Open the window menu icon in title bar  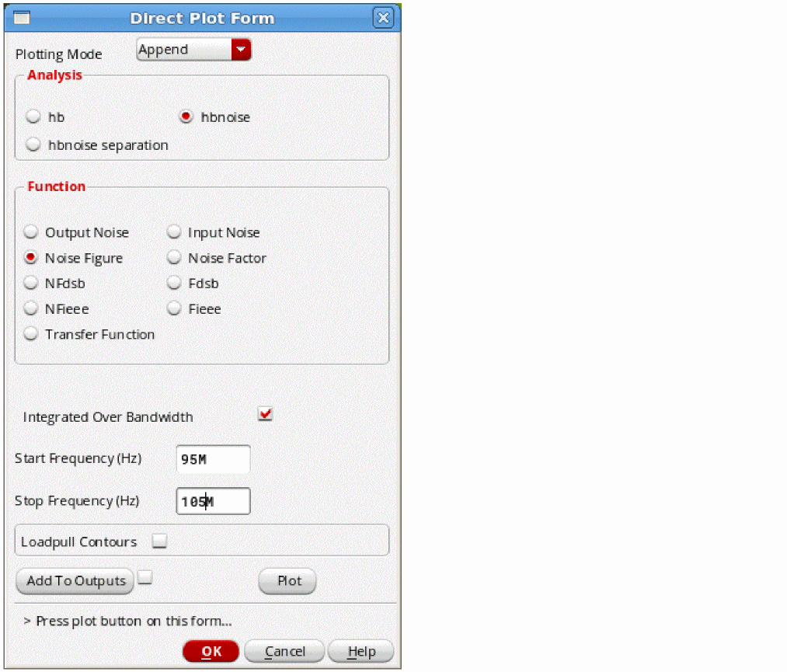click(x=22, y=18)
